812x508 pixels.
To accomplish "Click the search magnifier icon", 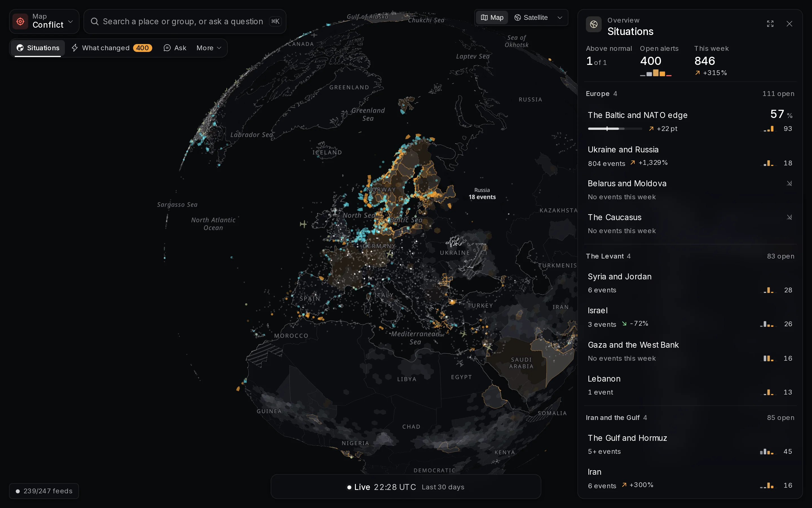I will [95, 21].
